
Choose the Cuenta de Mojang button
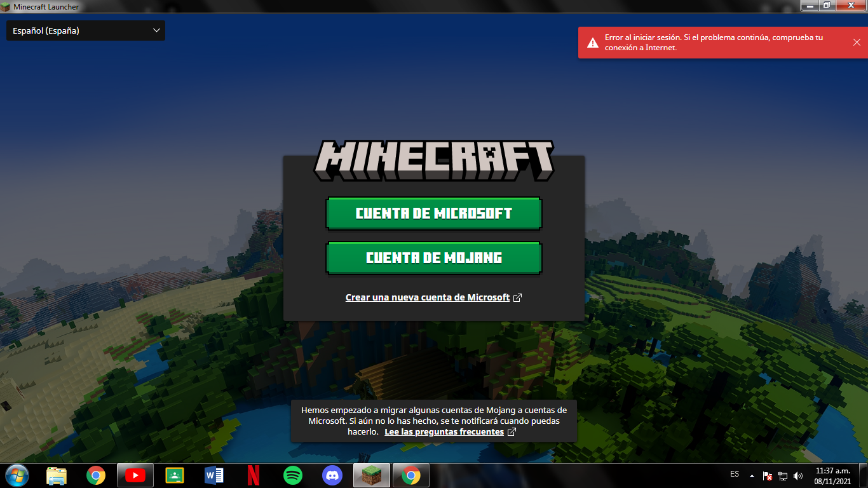coord(433,258)
